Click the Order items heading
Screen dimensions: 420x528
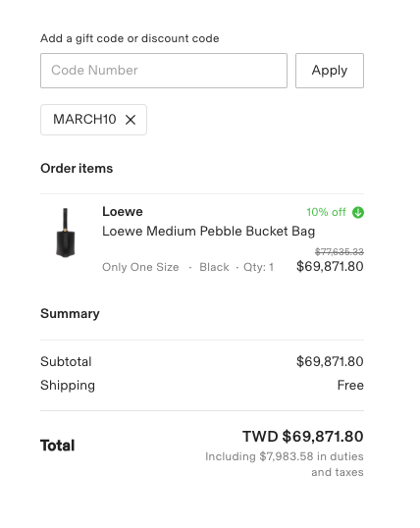77,169
